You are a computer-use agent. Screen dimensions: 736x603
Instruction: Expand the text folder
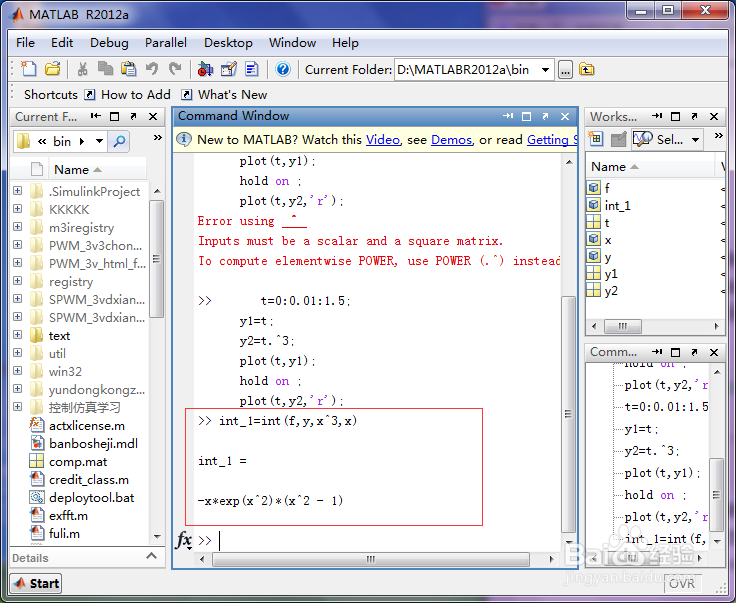click(x=18, y=335)
